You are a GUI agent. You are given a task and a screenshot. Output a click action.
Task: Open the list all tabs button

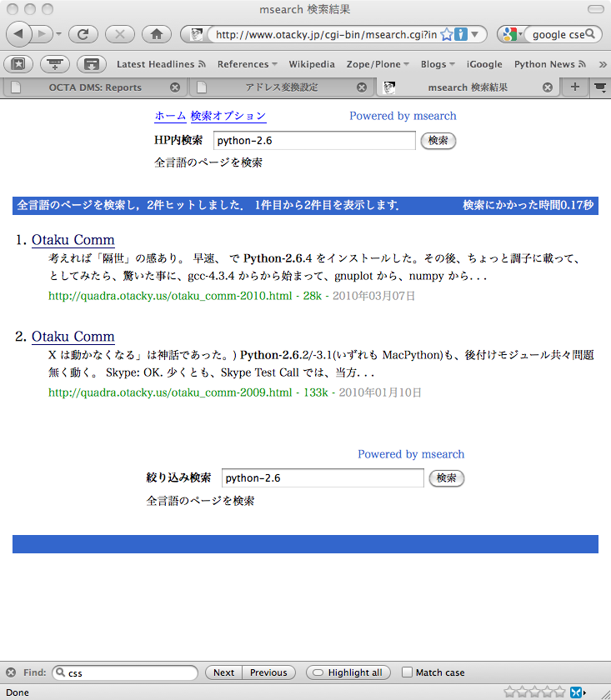pos(600,87)
